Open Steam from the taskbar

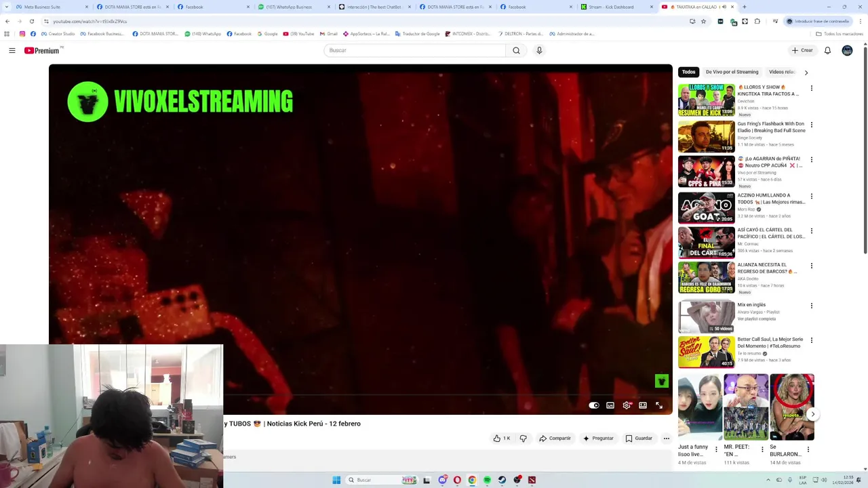[502, 480]
